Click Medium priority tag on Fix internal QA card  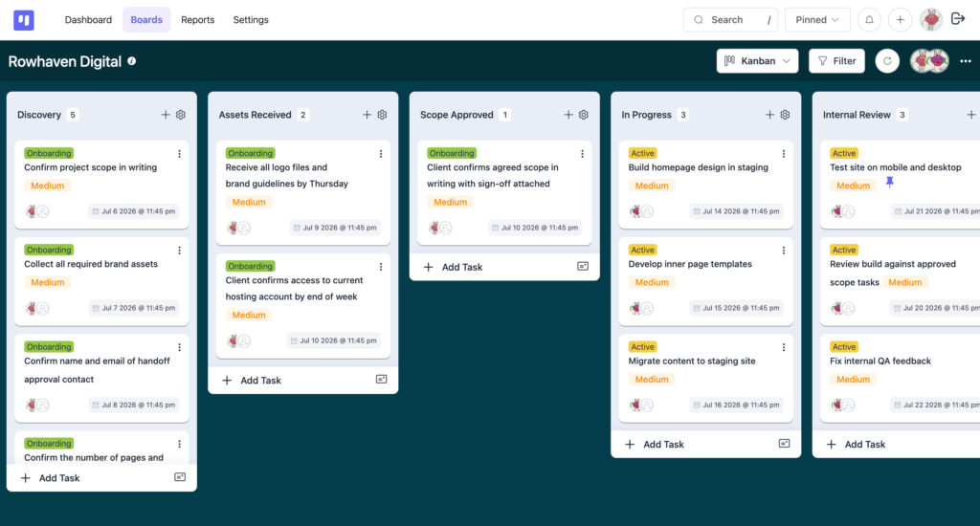click(x=853, y=379)
